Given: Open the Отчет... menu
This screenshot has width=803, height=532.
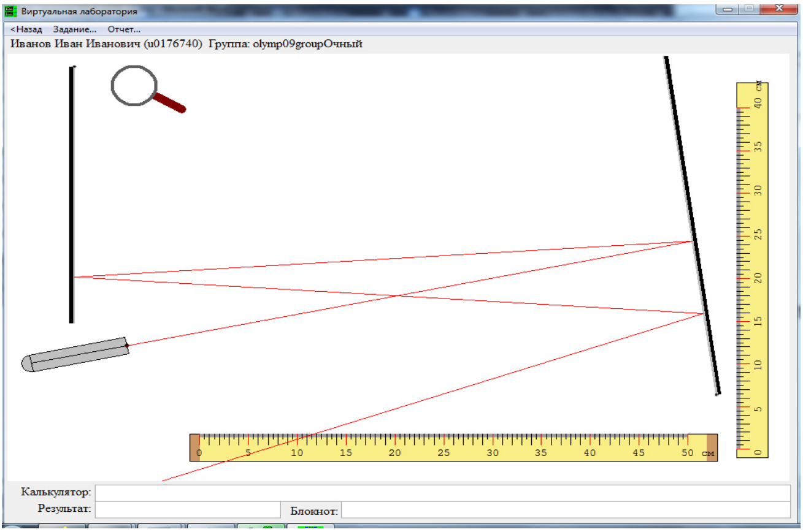Looking at the screenshot, I should pyautogui.click(x=124, y=29).
